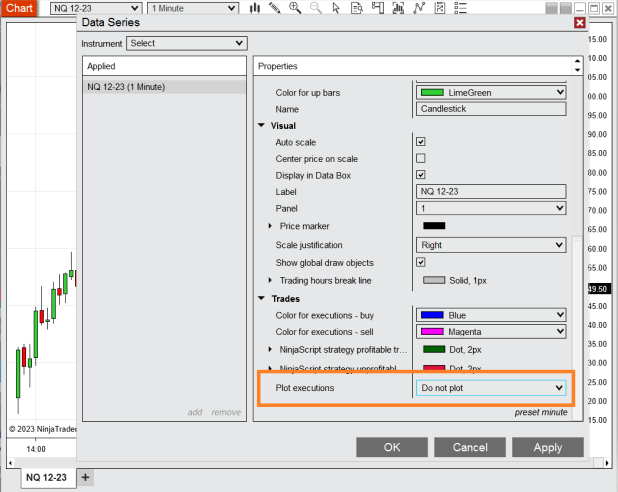
Task: Open Color for executions - buy dropdown
Action: click(x=491, y=315)
